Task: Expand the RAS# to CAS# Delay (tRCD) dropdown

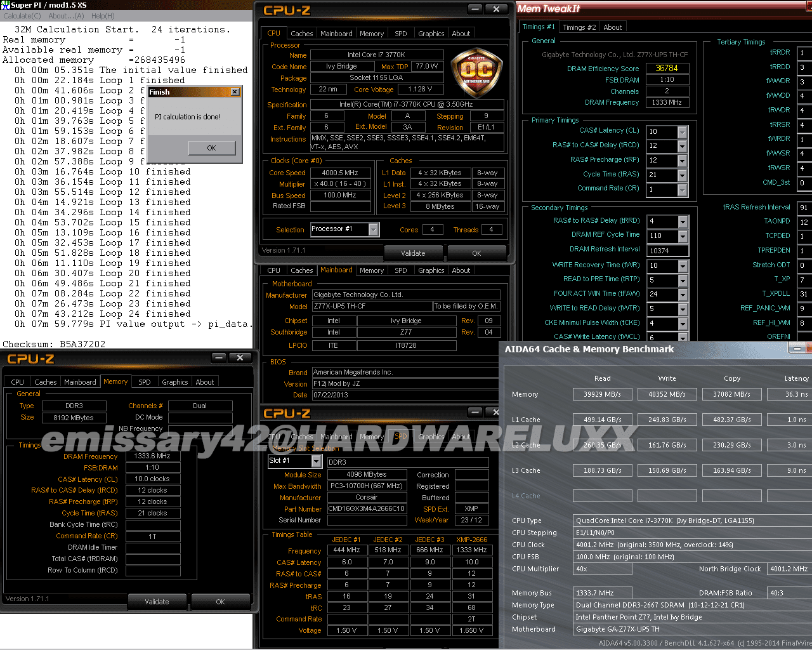Action: tap(683, 146)
